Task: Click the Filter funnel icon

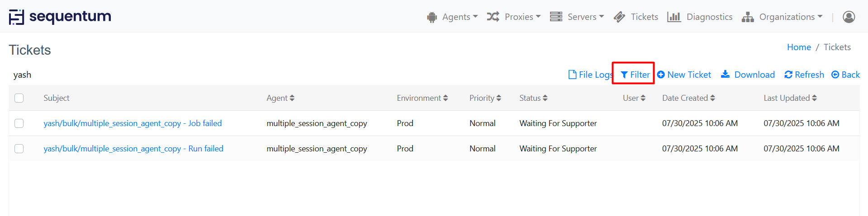Action: click(624, 75)
